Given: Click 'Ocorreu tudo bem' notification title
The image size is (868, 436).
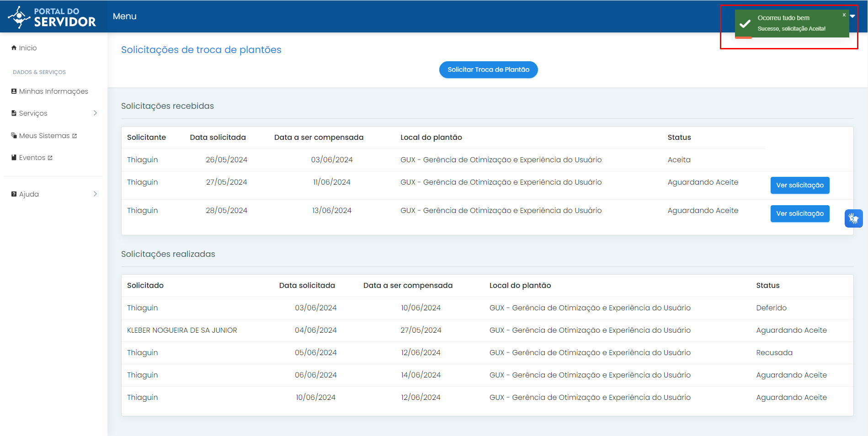Looking at the screenshot, I should click(783, 18).
